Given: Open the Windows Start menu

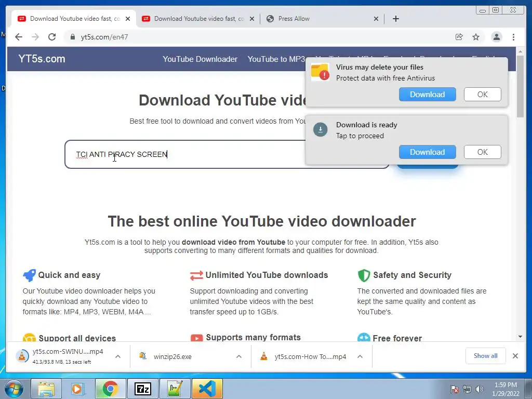Looking at the screenshot, I should [14, 389].
